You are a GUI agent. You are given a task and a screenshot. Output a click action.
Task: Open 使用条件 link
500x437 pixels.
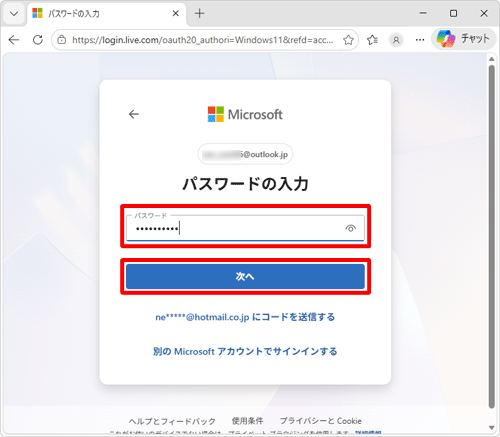247,421
